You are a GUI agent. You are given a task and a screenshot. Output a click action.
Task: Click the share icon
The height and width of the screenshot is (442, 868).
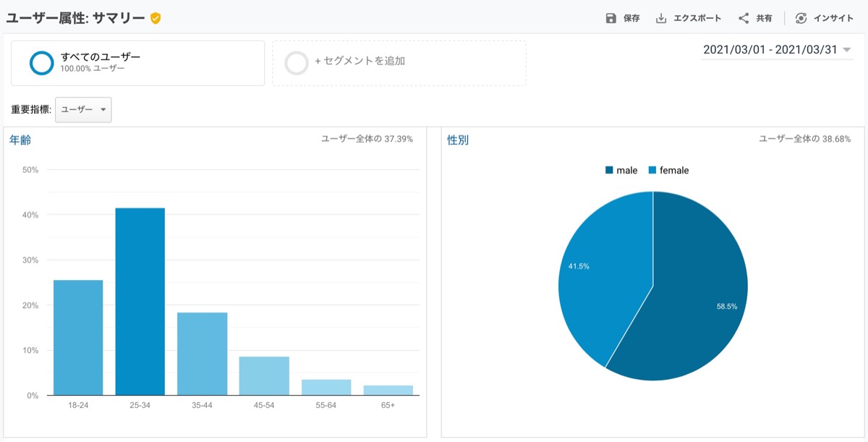[744, 18]
